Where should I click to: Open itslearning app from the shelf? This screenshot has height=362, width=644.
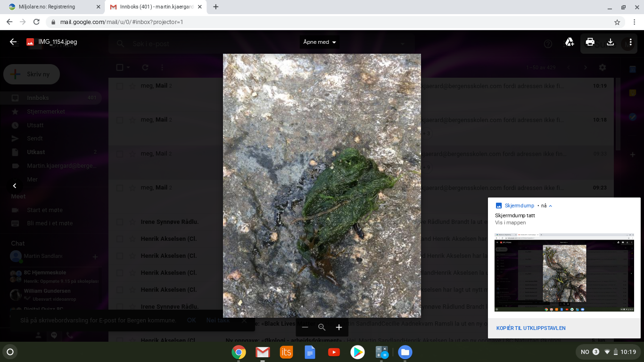(x=286, y=352)
